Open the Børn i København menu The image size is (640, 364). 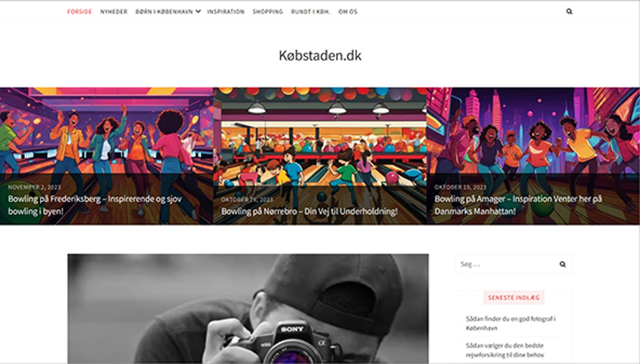[x=164, y=11]
